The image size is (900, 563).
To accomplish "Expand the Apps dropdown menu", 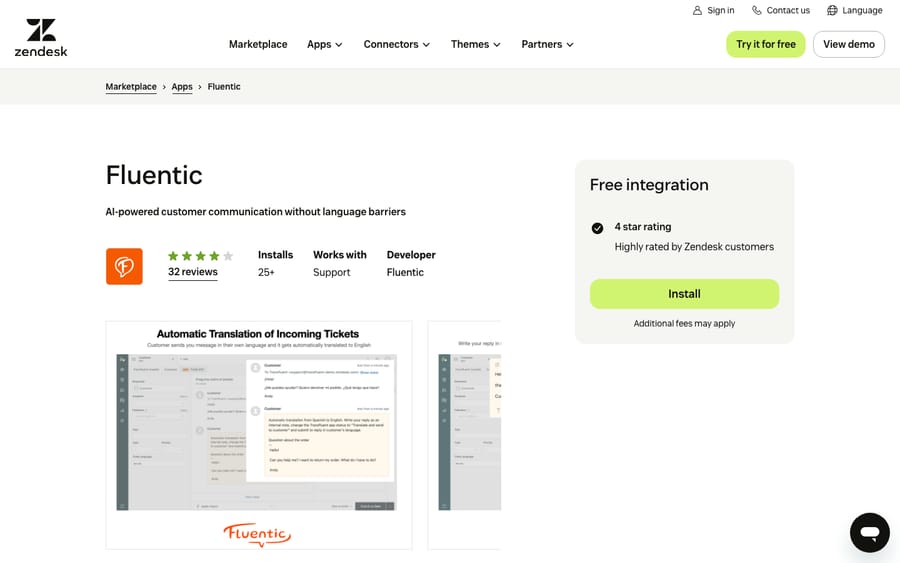I will 325,44.
